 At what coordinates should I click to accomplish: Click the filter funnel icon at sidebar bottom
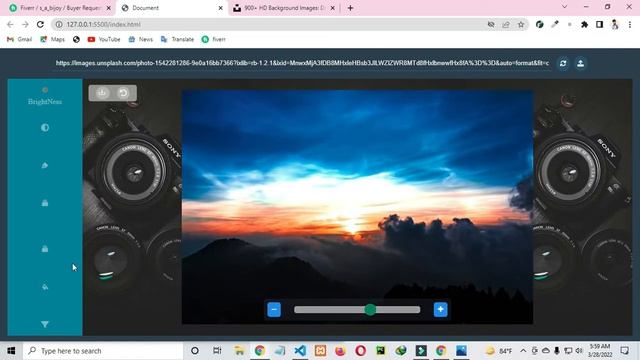45,324
